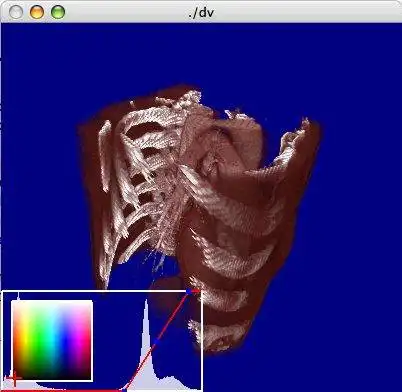Select the middle blue control point on red curve
This screenshot has width=402, height=392.
(x=157, y=341)
